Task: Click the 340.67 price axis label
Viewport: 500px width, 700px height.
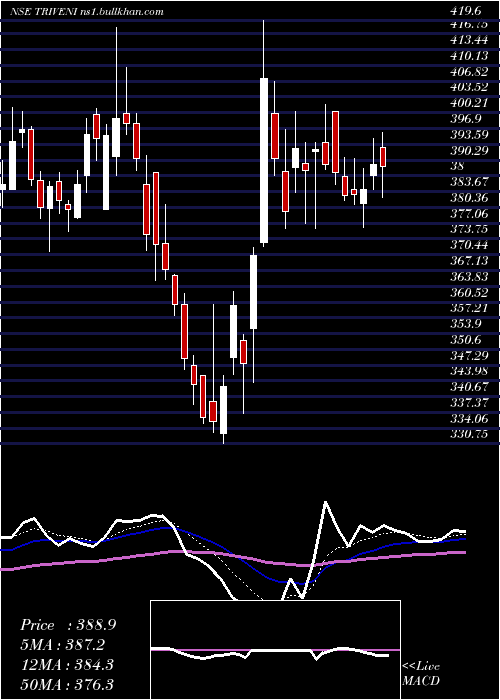Action: pyautogui.click(x=469, y=388)
